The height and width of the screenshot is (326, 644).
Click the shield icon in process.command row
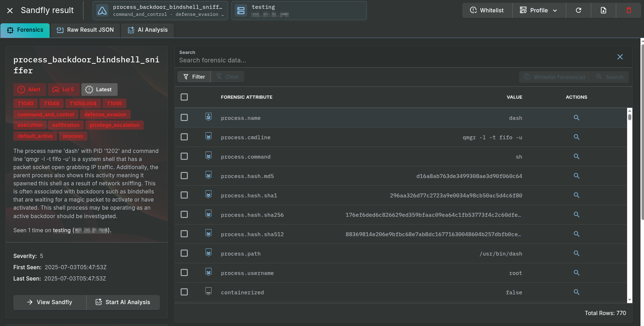tap(208, 155)
